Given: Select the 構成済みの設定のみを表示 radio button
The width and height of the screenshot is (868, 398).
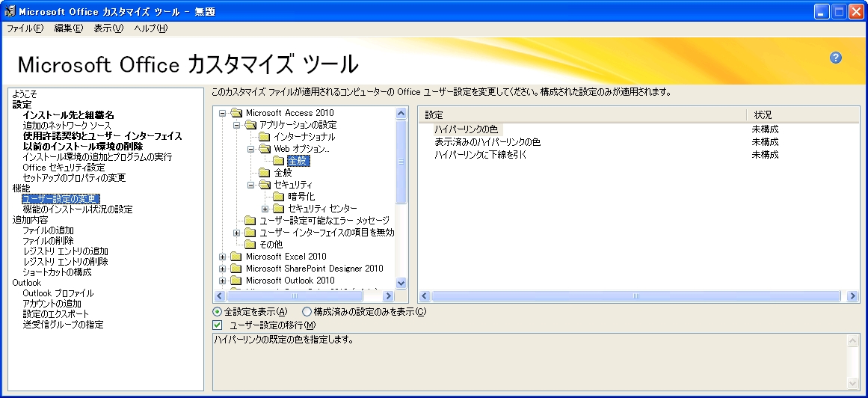Looking at the screenshot, I should pyautogui.click(x=307, y=311).
